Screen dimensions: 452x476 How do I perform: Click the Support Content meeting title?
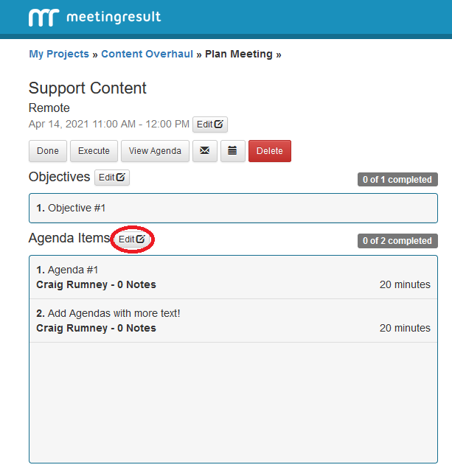coord(88,88)
